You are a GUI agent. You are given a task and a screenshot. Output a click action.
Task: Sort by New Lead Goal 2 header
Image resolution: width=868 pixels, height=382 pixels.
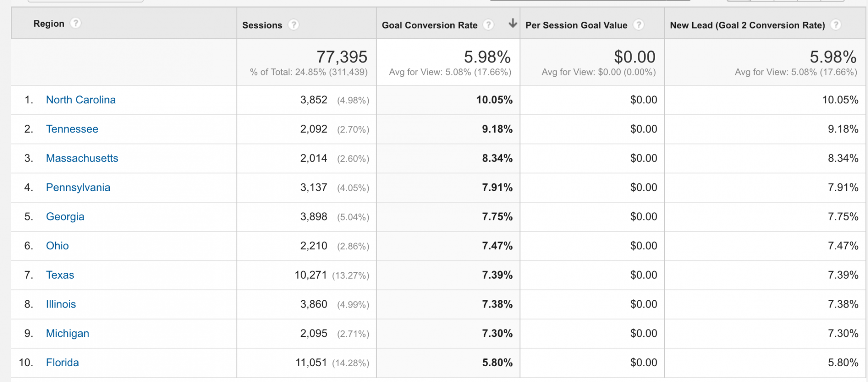[x=747, y=25]
